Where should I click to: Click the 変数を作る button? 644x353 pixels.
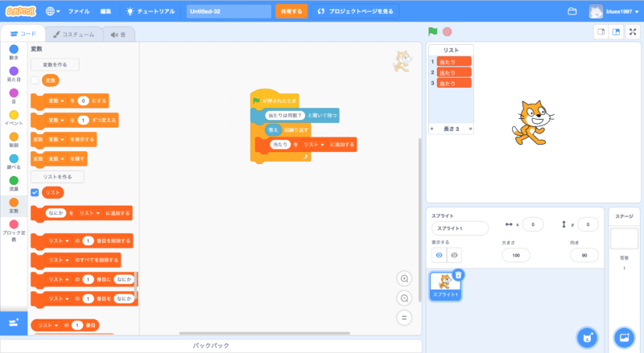coord(55,64)
